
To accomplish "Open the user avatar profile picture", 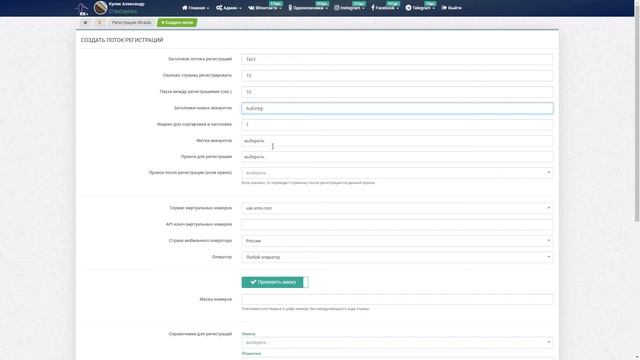I will click(100, 8).
